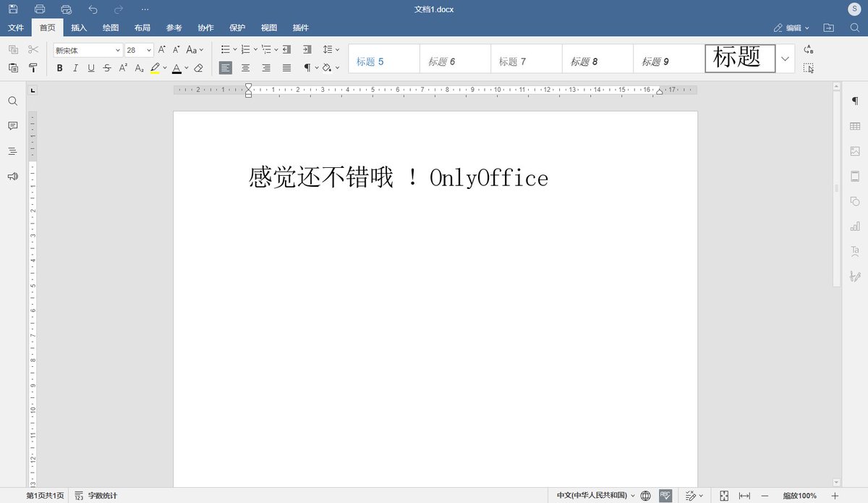
Task: Open Signature settings in right sidebar
Action: click(x=855, y=276)
